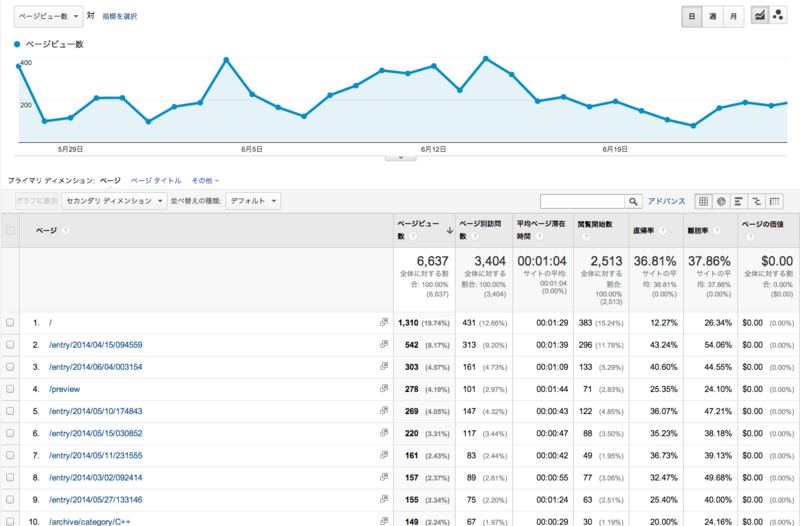Open the デフォルト sort type dropdown
The height and width of the screenshot is (526, 800).
pos(253,201)
